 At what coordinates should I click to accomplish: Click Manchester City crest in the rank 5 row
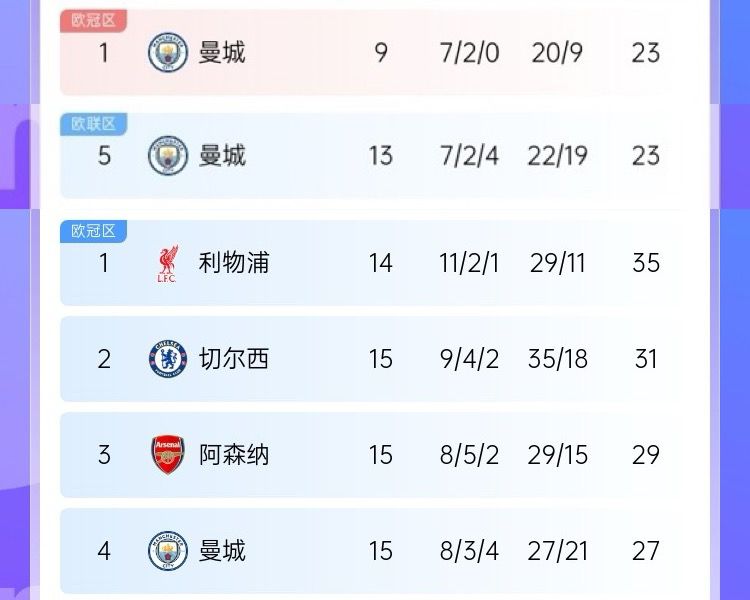(x=167, y=156)
